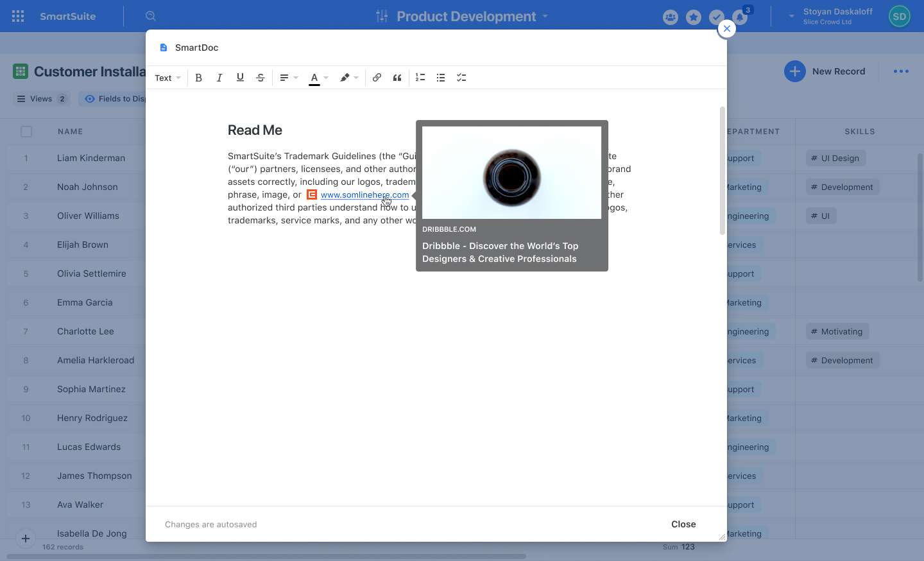Toggle Bold formatting in SmartDoc toolbar
This screenshot has width=924, height=561.
(199, 78)
